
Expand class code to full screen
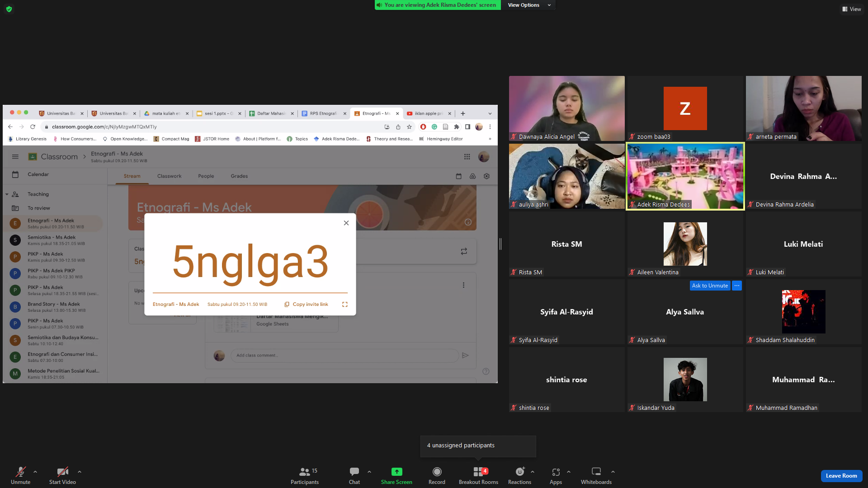click(x=345, y=305)
